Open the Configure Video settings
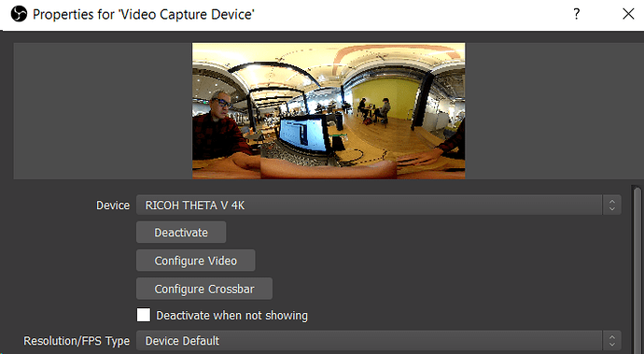 tap(195, 261)
